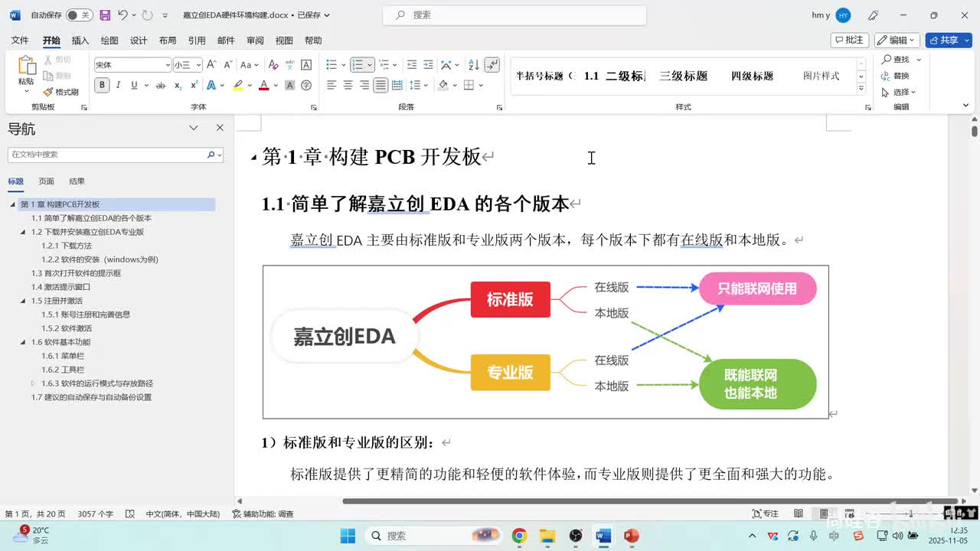Go to 1.3 首次打开软件的提示框 heading
This screenshot has height=551, width=980.
click(x=76, y=273)
